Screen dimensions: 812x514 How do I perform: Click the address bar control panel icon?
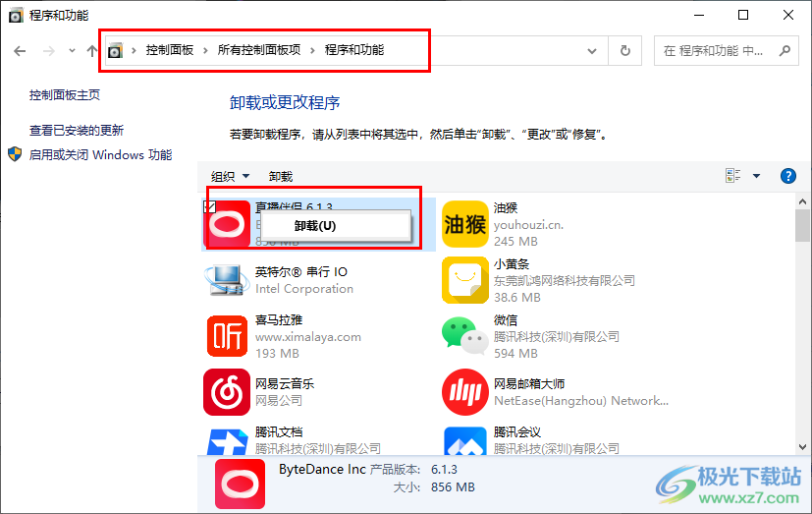click(x=115, y=51)
